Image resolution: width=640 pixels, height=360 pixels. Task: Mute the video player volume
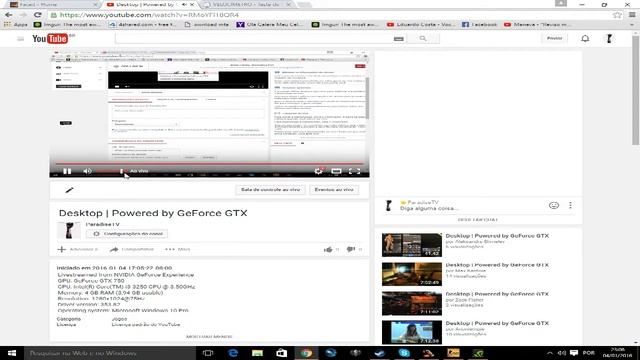[87, 171]
